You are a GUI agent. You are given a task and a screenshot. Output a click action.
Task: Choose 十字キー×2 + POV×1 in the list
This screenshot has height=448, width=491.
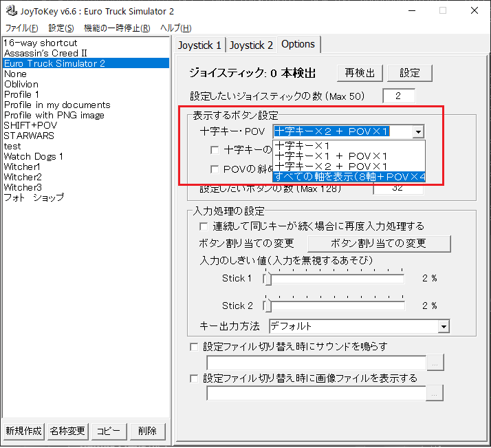pos(349,167)
